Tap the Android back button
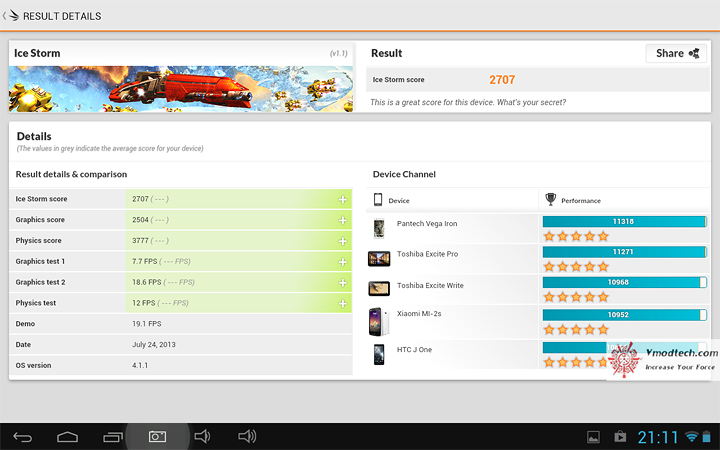Viewport: 720px width, 450px height. coord(22,437)
